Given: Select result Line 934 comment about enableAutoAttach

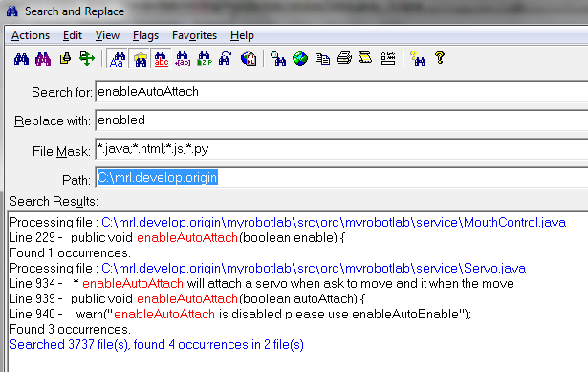Looking at the screenshot, I should point(261,283).
